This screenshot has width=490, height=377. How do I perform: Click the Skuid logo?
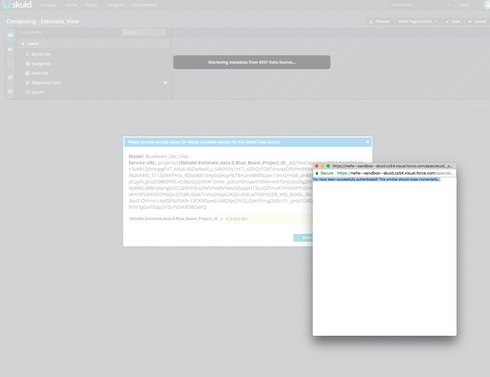[17, 5]
